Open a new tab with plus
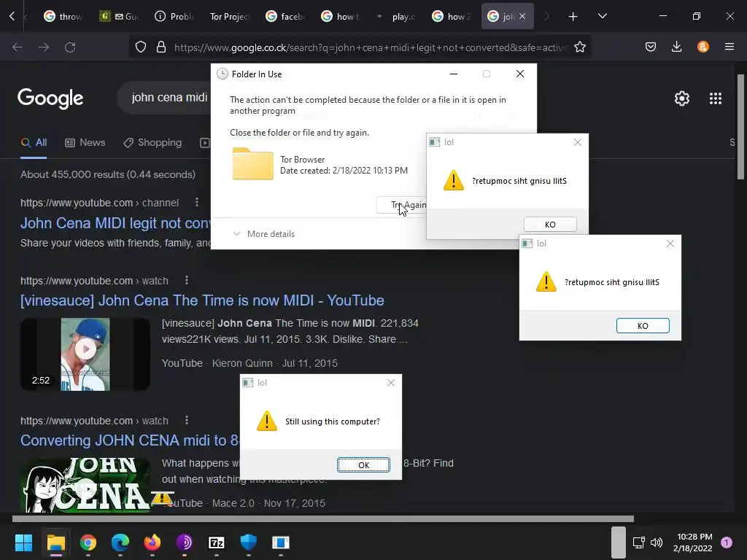 (573, 17)
